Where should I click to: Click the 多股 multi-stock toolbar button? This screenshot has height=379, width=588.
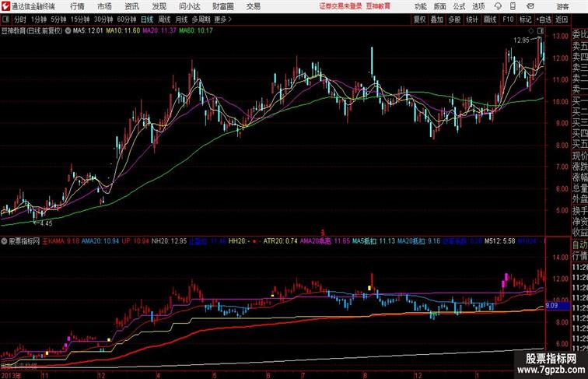(x=454, y=19)
